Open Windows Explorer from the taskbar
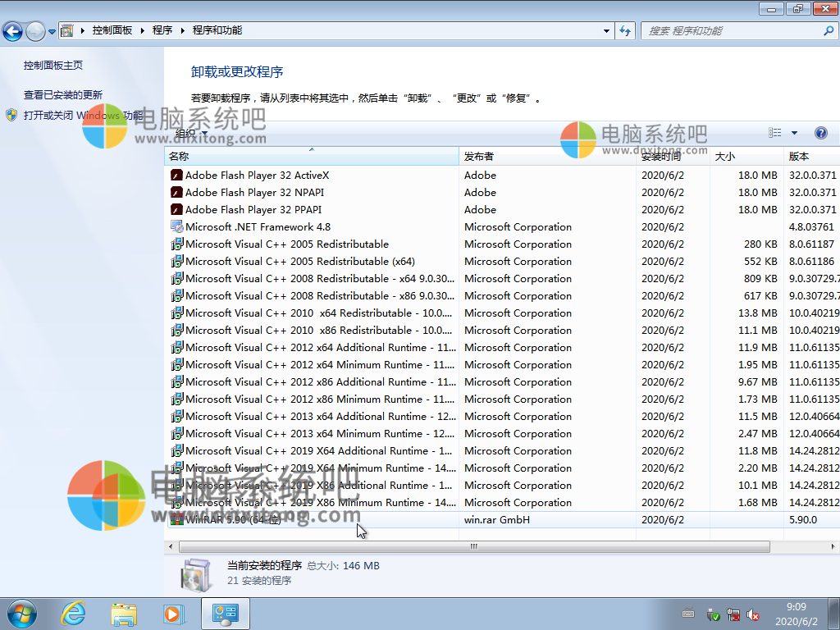Image resolution: width=840 pixels, height=630 pixels. 123,613
